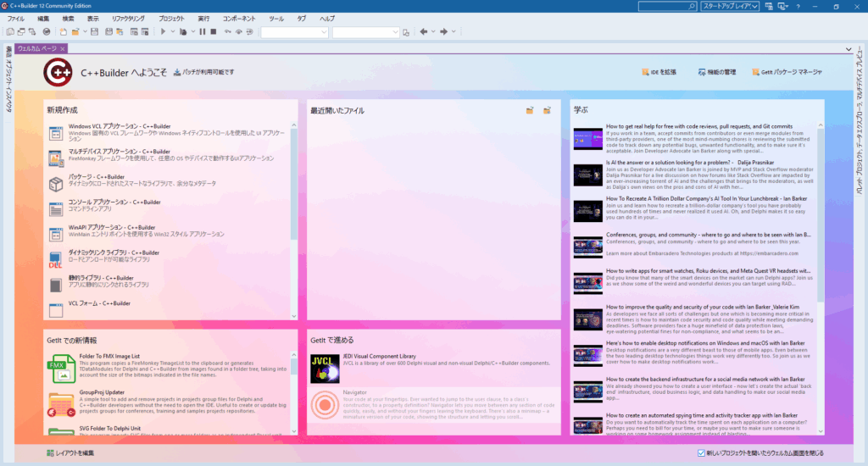Click the Run (play) toolbar icon
Screen dimensions: 868x466
(163, 31)
